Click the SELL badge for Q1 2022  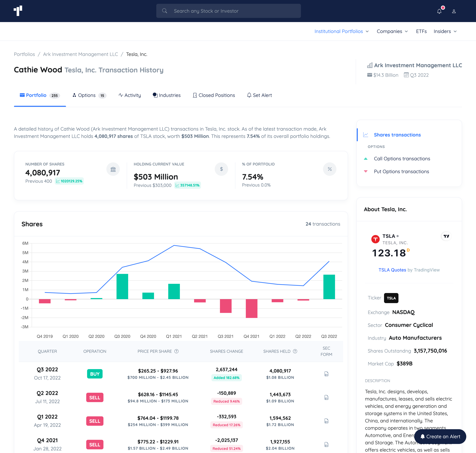(x=95, y=421)
